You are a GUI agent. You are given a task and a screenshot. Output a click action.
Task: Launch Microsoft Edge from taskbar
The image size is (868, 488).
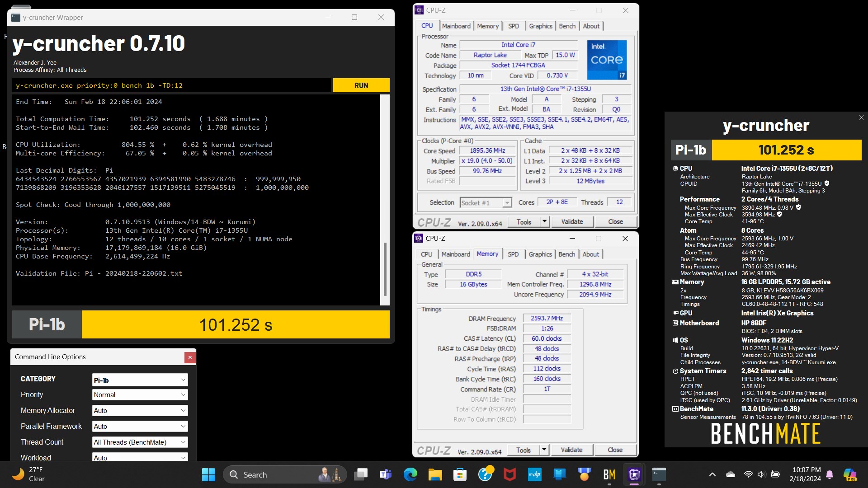pos(410,475)
